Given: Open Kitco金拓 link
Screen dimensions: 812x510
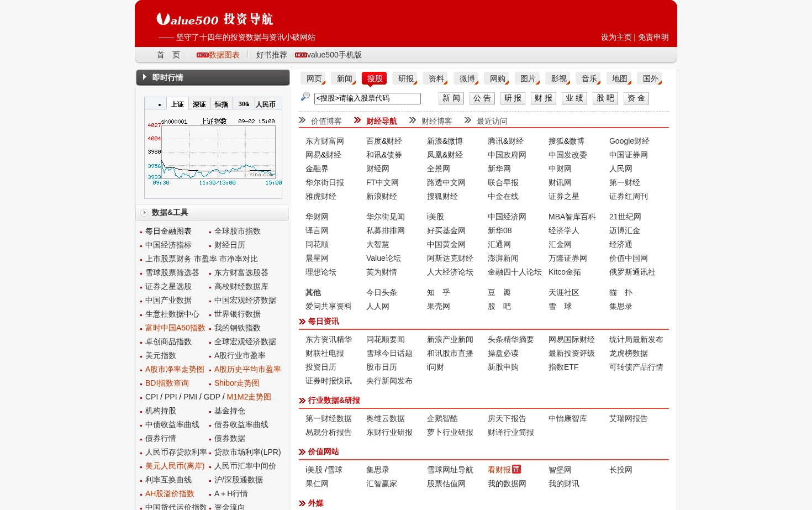Looking at the screenshot, I should pos(565,272).
